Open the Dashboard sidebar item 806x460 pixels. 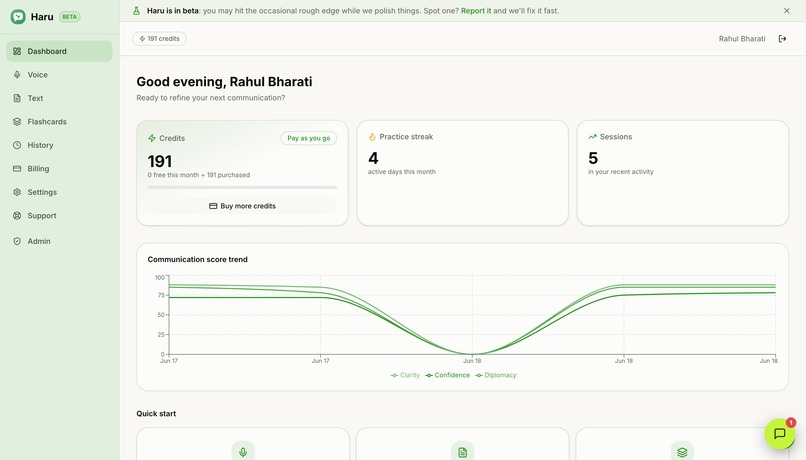pos(60,51)
